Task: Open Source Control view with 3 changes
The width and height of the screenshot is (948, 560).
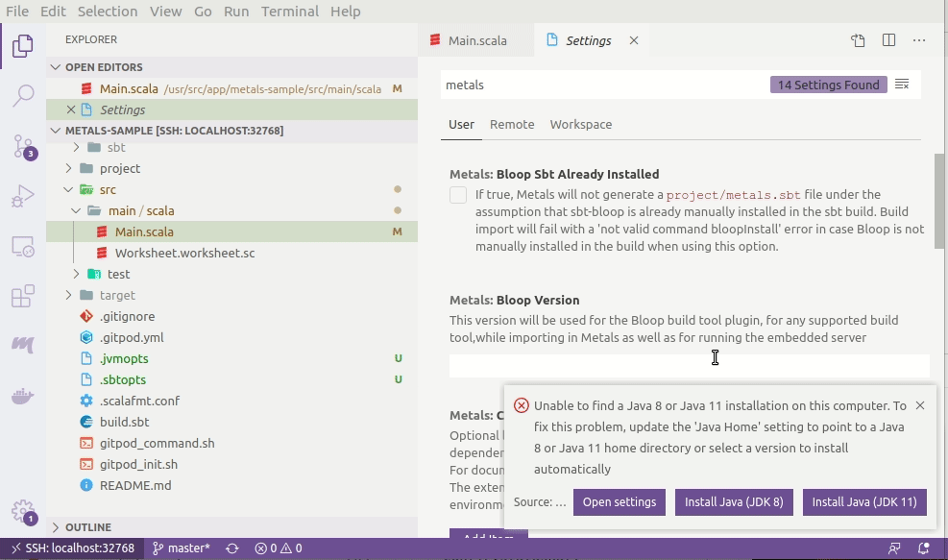Action: (24, 146)
